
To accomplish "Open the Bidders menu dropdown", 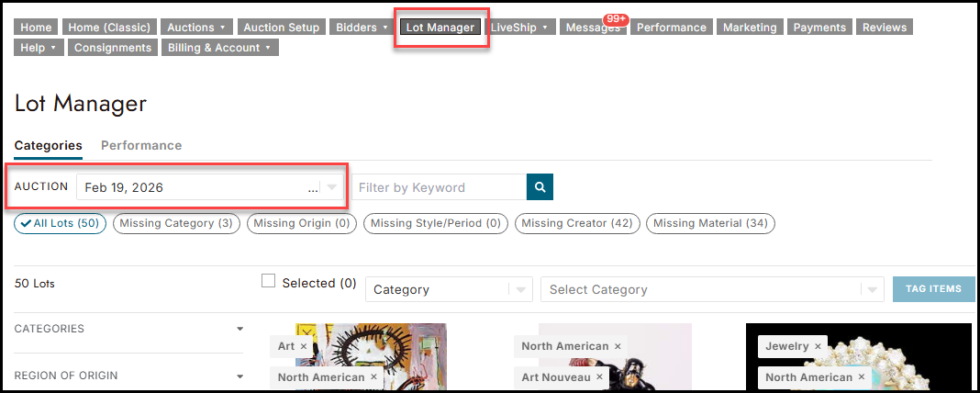I will point(362,28).
